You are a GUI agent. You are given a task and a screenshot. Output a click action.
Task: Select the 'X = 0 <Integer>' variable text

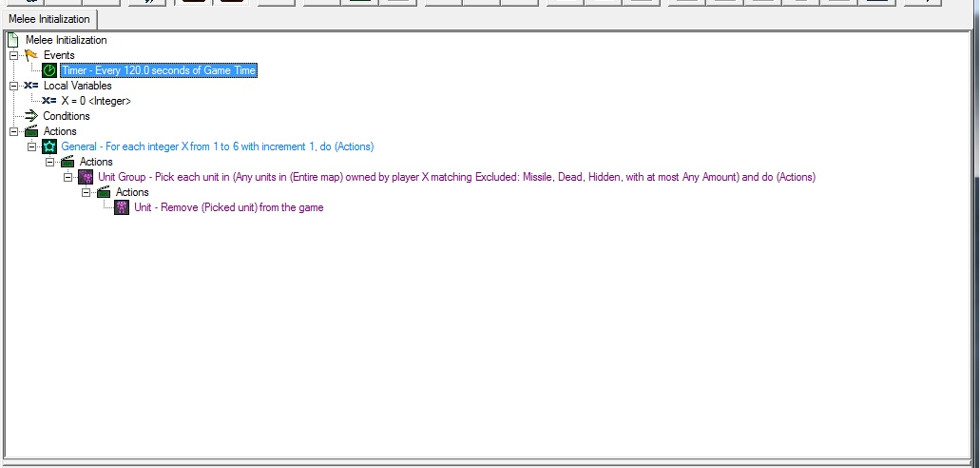[96, 101]
